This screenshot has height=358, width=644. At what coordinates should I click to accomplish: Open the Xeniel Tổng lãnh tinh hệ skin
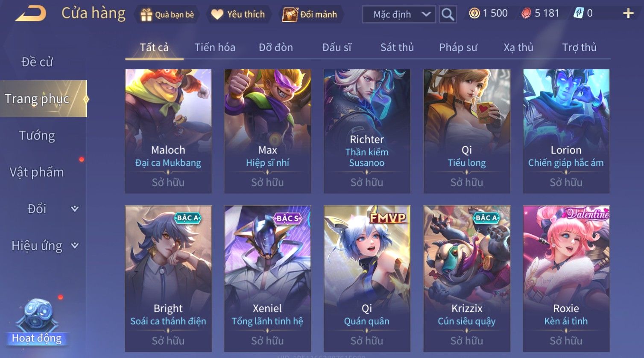point(267,279)
